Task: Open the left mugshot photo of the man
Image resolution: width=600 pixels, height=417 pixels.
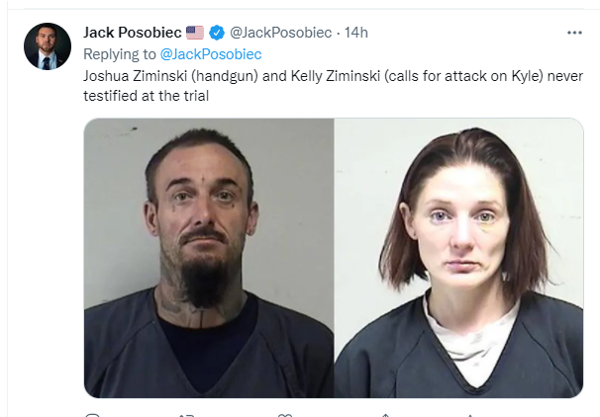Action: coord(209,258)
